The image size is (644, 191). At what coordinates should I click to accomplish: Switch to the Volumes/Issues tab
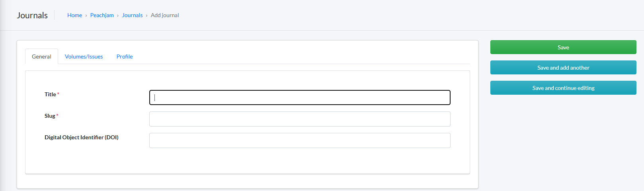(x=84, y=57)
